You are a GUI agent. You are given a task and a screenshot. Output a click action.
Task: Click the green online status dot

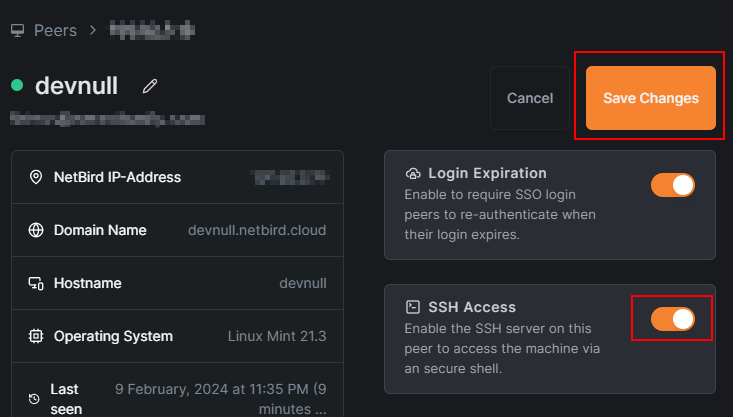click(17, 86)
